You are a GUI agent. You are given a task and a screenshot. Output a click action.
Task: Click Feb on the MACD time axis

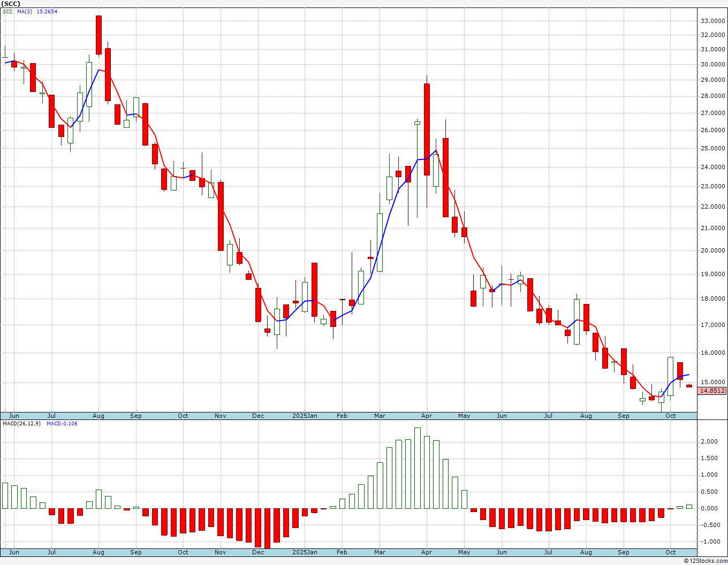(x=342, y=552)
